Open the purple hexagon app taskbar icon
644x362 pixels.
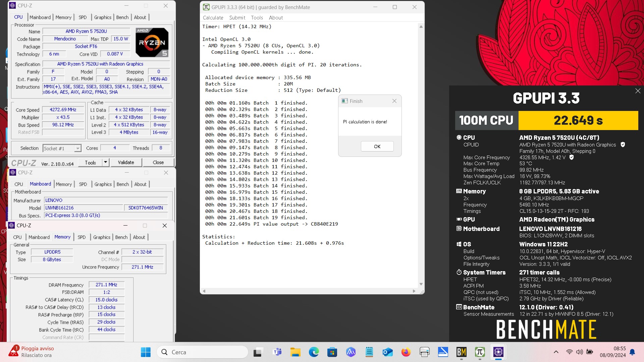click(x=351, y=352)
